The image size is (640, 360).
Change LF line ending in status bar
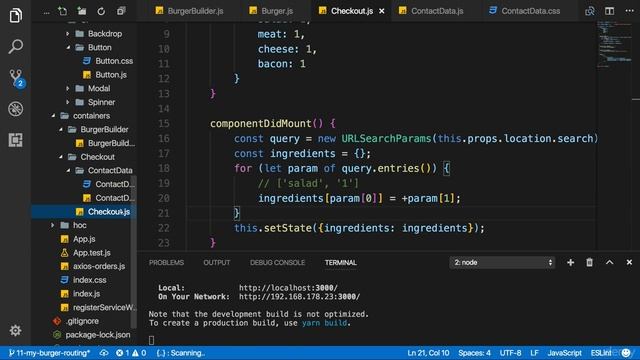pos(534,353)
